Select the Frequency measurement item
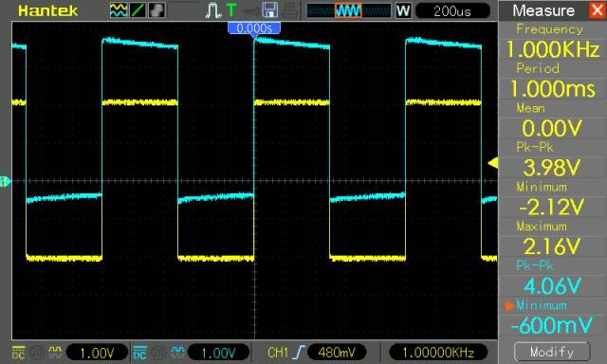Viewport: 607px width, 364px height. click(553, 41)
